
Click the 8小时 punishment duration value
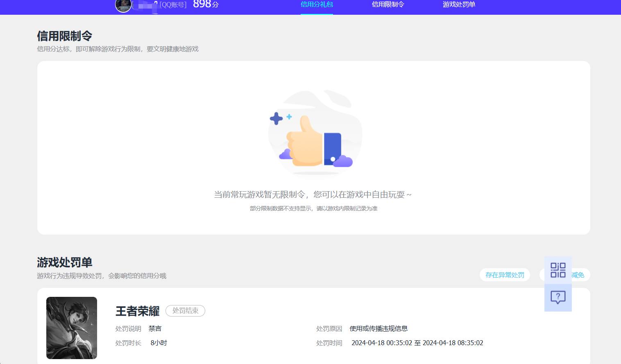pos(159,343)
